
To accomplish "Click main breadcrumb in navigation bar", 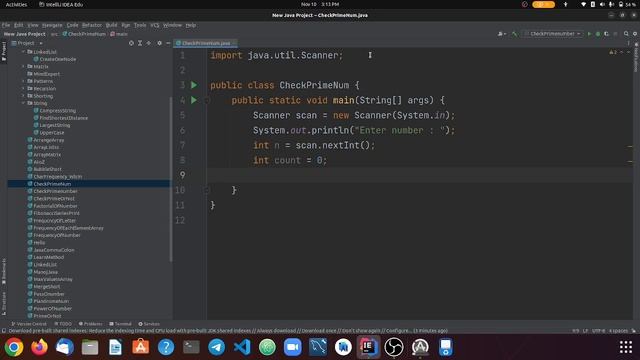I will tap(119, 34).
